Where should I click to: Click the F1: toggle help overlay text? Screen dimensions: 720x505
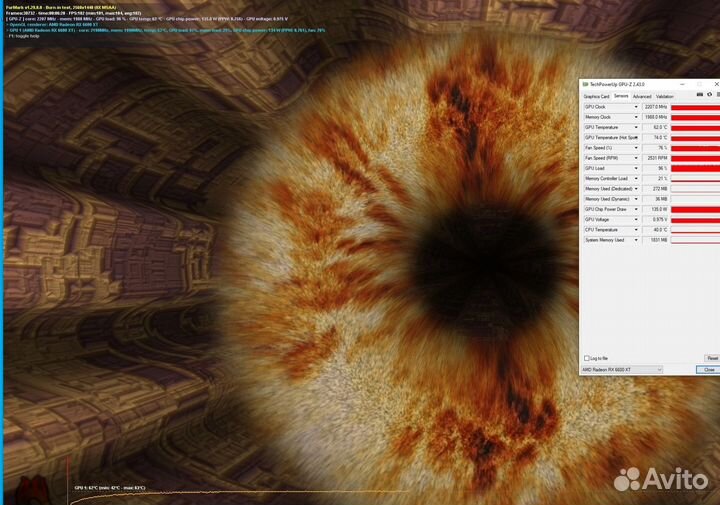(x=23, y=36)
